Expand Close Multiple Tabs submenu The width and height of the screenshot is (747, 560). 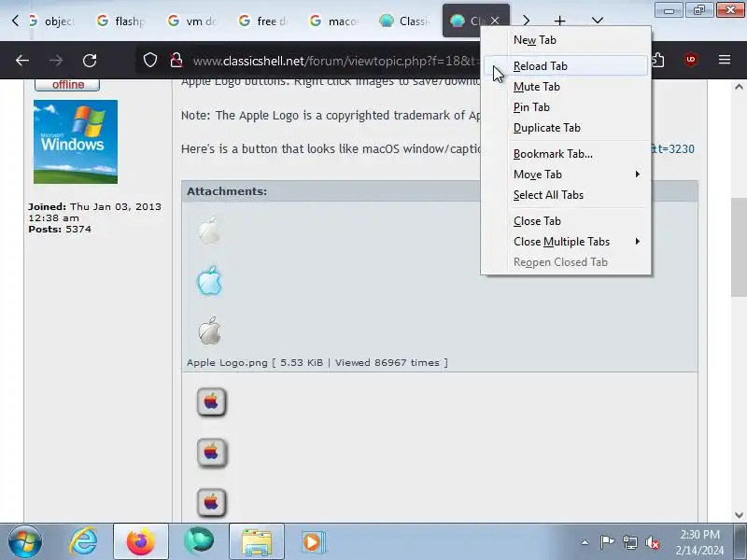point(566,242)
